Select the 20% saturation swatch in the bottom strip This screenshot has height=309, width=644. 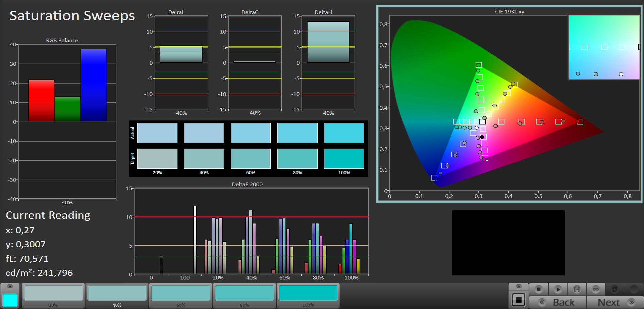click(x=53, y=296)
